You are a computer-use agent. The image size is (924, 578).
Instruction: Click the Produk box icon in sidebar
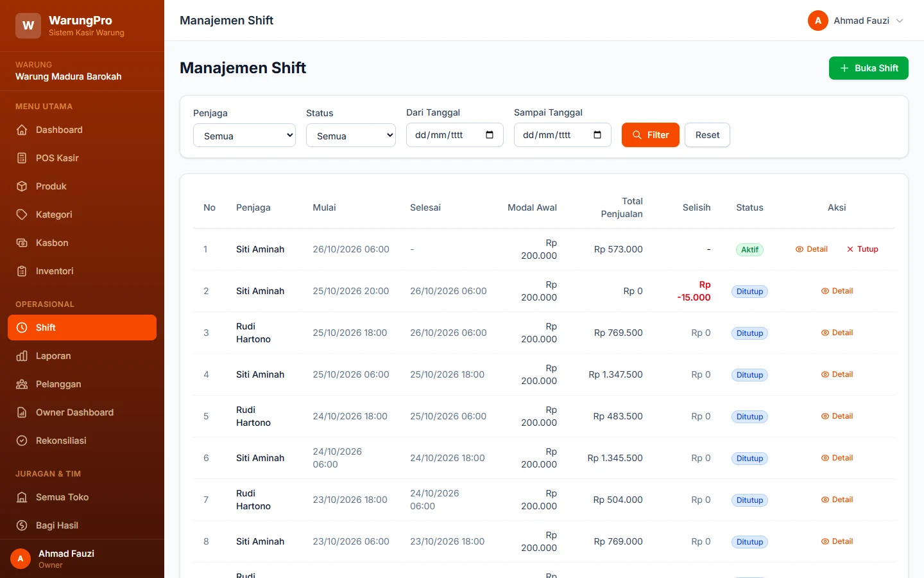click(22, 186)
